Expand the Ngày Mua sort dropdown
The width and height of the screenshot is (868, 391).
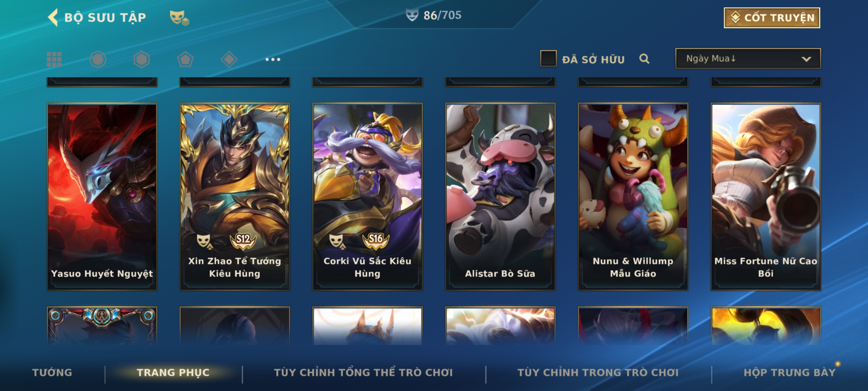(748, 58)
